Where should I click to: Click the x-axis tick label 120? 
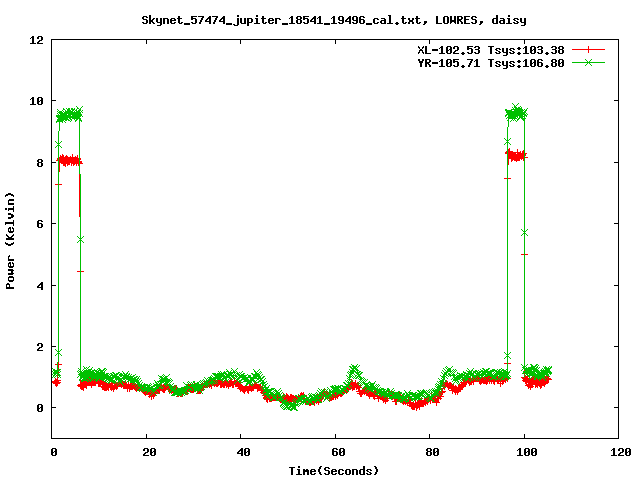(621, 452)
